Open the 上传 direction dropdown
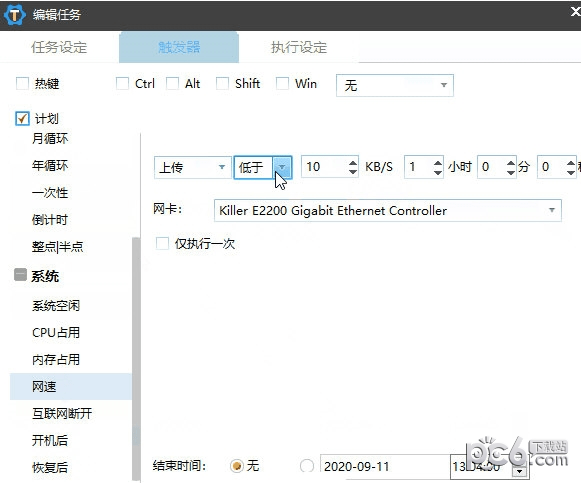Screen dimensions: 581x483 (193, 167)
